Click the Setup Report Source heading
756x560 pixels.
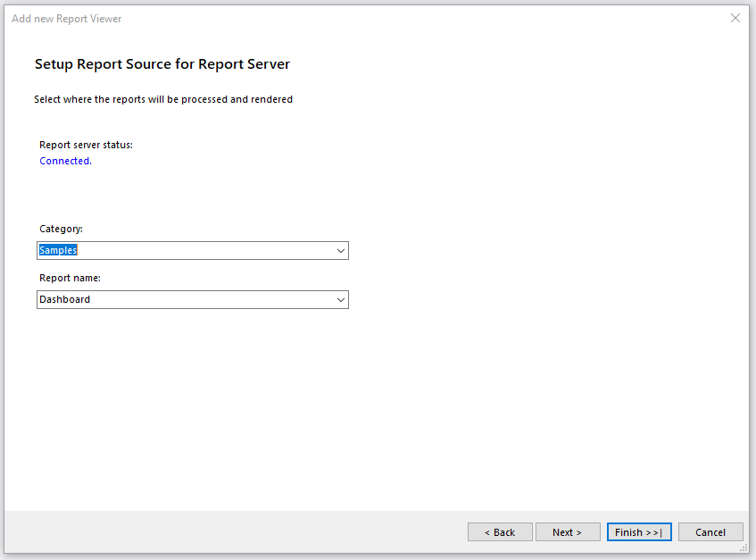coord(162,64)
